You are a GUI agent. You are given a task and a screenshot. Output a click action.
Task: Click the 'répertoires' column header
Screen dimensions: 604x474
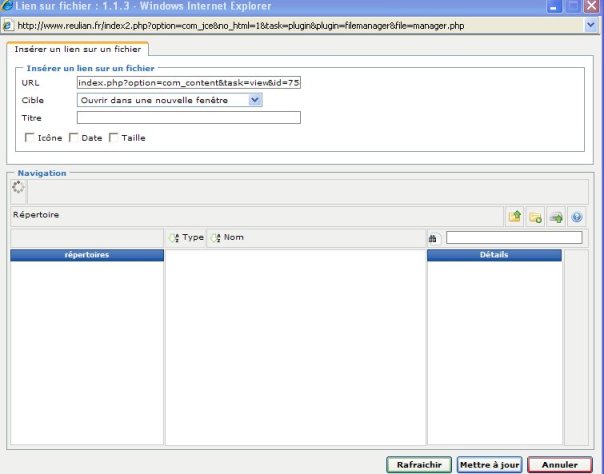tap(87, 255)
